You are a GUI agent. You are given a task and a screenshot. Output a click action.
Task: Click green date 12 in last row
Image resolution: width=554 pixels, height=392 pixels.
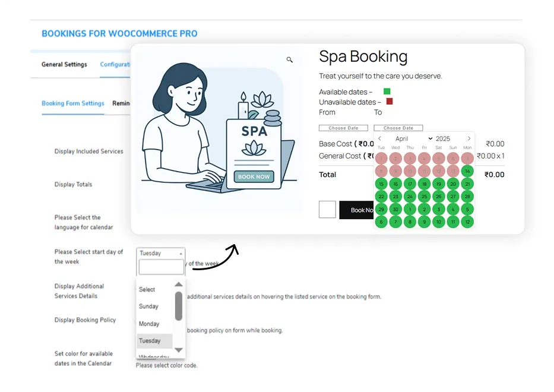[467, 222]
